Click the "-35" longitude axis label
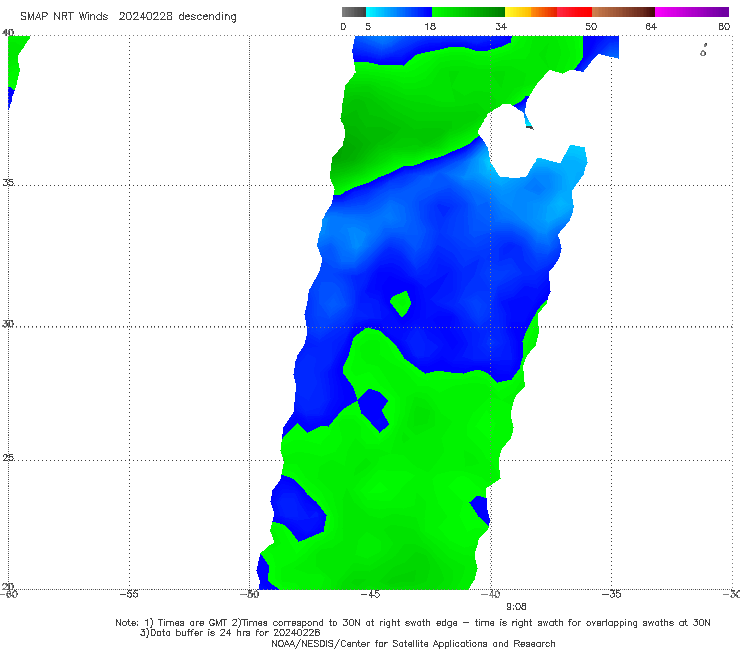Viewport: 740px width, 650px height. (612, 594)
